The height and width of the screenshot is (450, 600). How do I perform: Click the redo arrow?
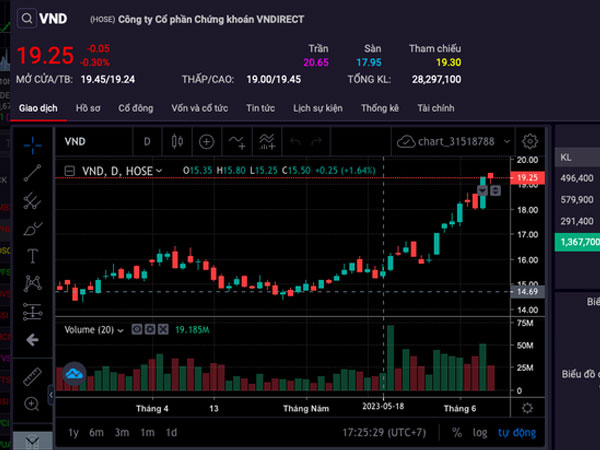pos(317,142)
